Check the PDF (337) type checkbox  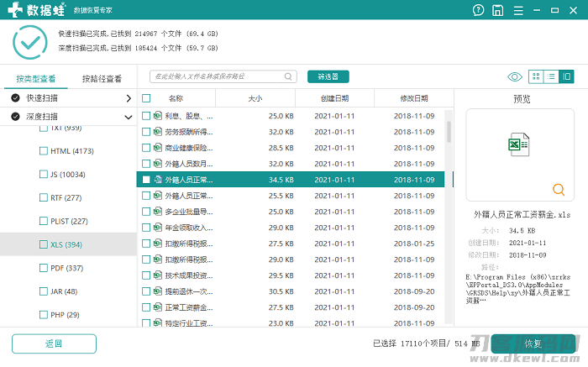(44, 268)
